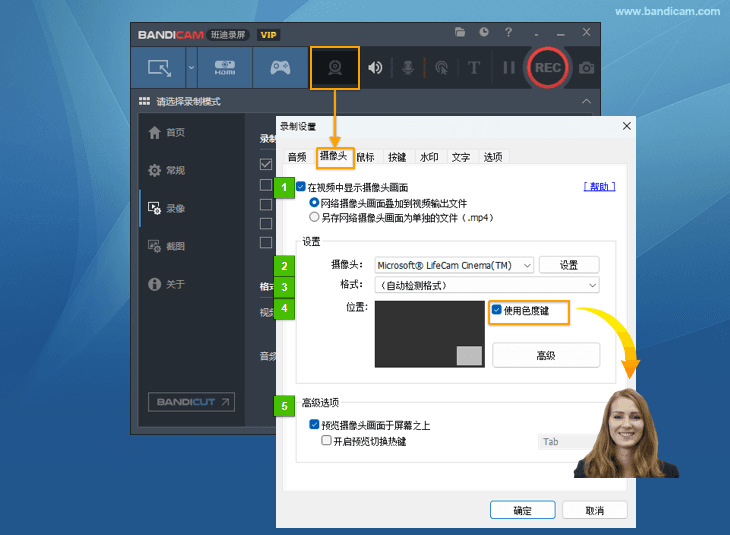Screen dimensions: 730x535
Task: Toggle the checked box in Bandicam main window
Action: pos(266,164)
